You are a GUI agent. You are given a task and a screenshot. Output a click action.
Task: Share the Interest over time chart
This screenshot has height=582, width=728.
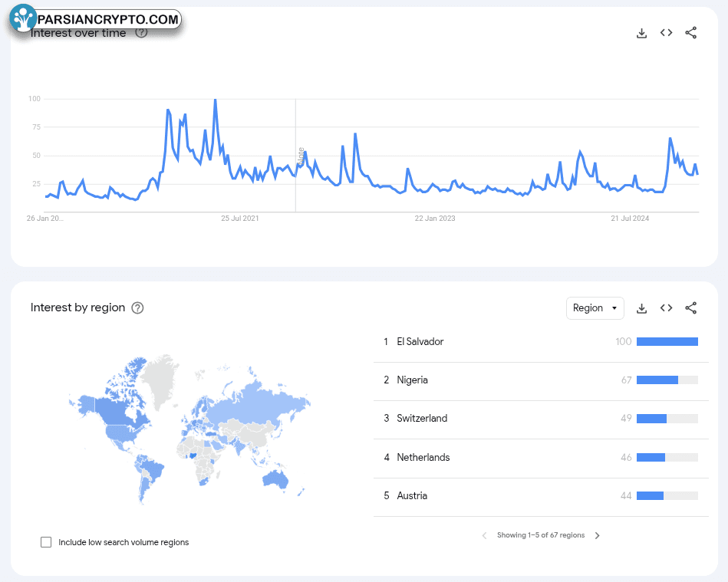pos(690,33)
